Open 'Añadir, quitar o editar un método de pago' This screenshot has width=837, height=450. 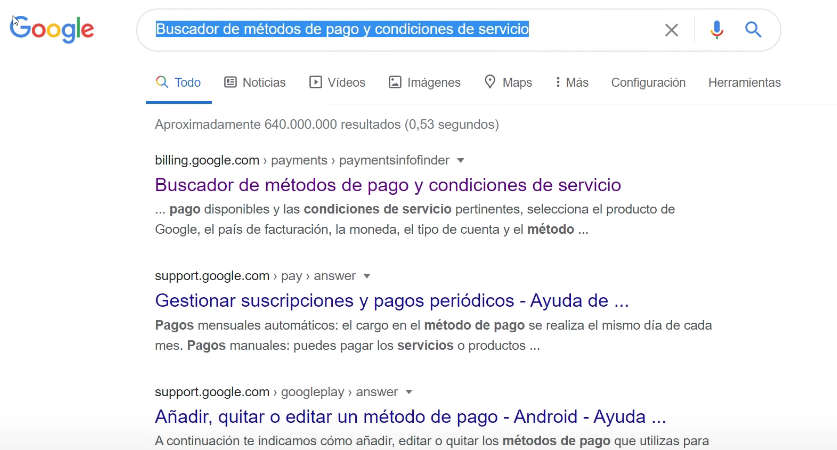[410, 416]
